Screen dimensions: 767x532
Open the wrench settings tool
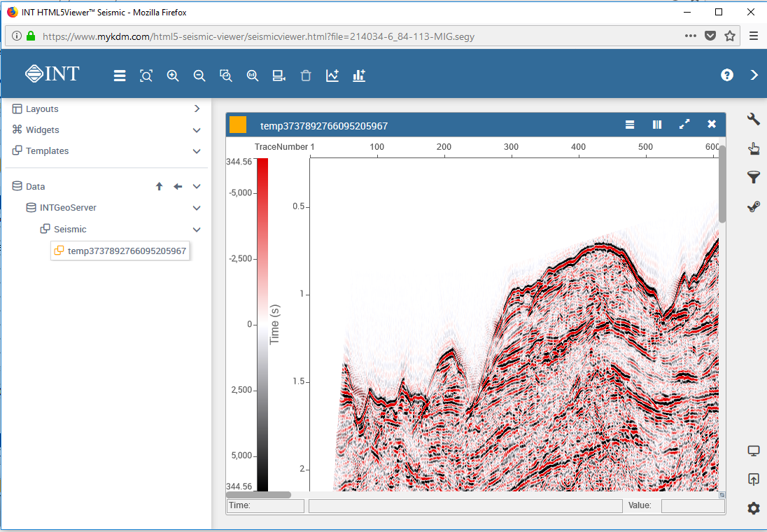click(x=753, y=119)
